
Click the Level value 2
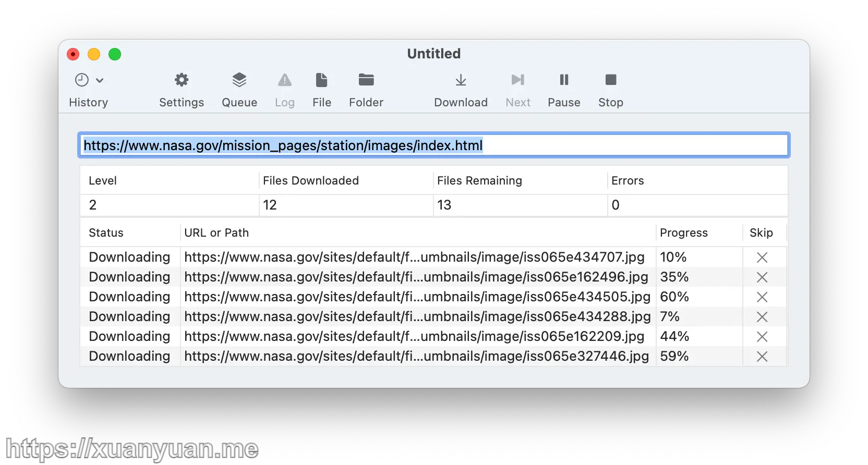pyautogui.click(x=93, y=205)
